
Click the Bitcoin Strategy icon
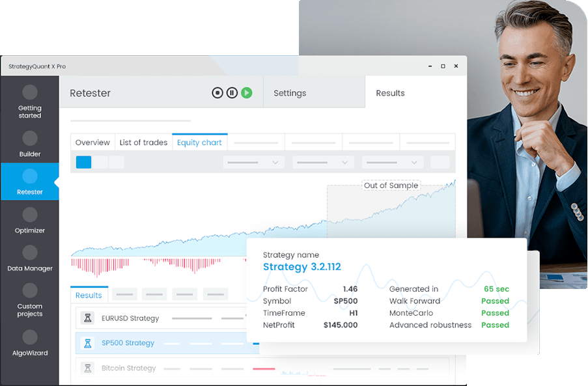click(88, 368)
